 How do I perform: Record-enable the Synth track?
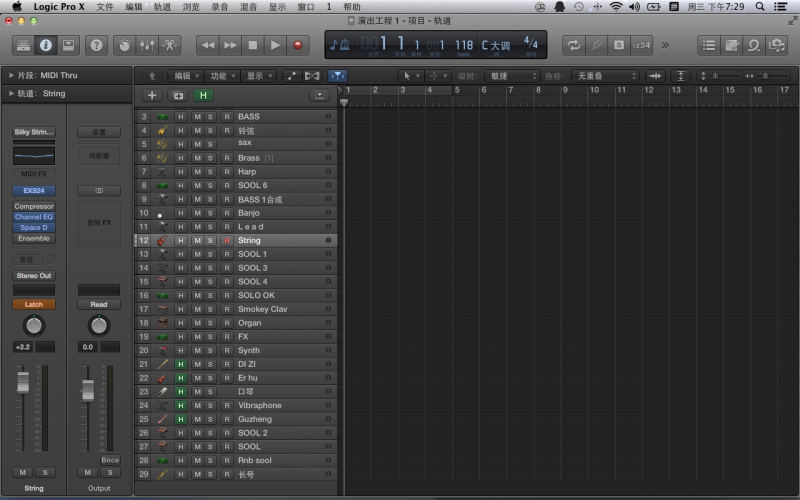coord(227,351)
